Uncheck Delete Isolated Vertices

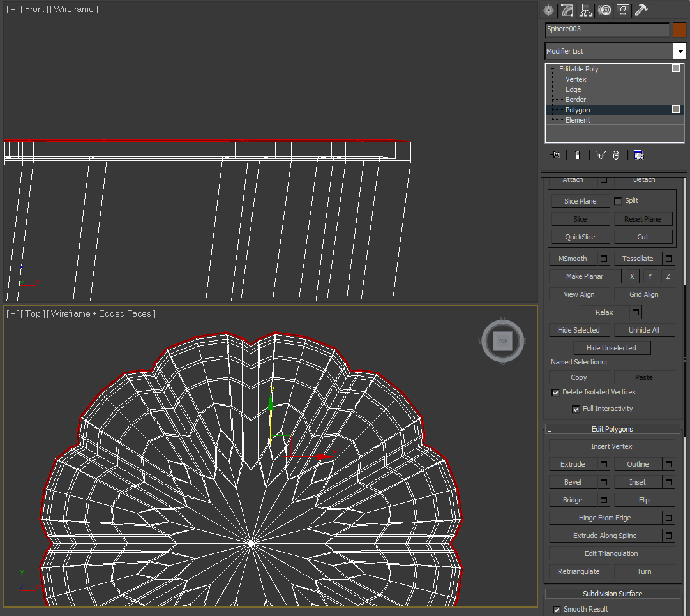[555, 393]
